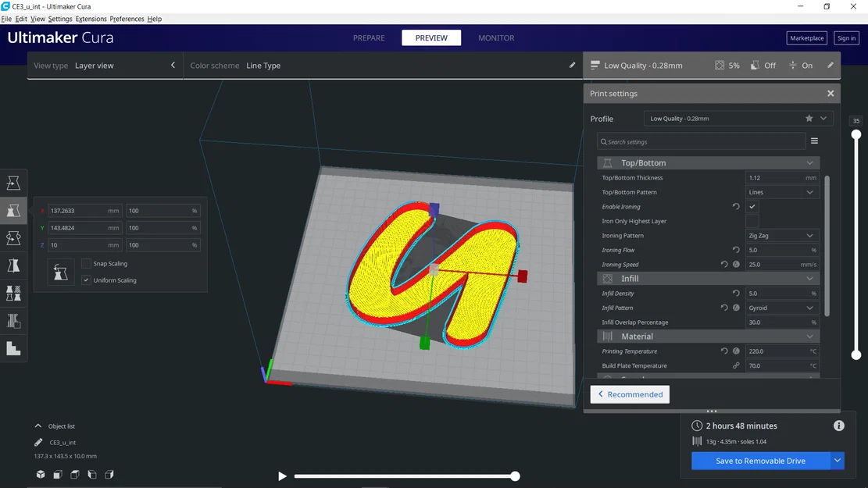
Task: Toggle Snap Scaling checkbox
Action: (x=86, y=263)
